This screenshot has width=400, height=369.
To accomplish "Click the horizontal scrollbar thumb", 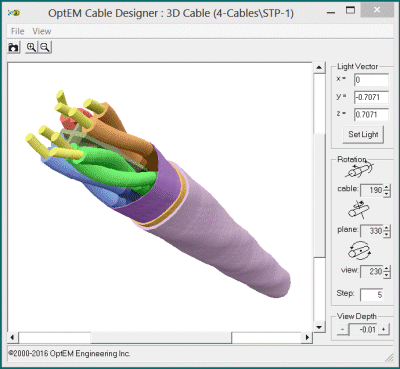I will pyautogui.click(x=161, y=337).
